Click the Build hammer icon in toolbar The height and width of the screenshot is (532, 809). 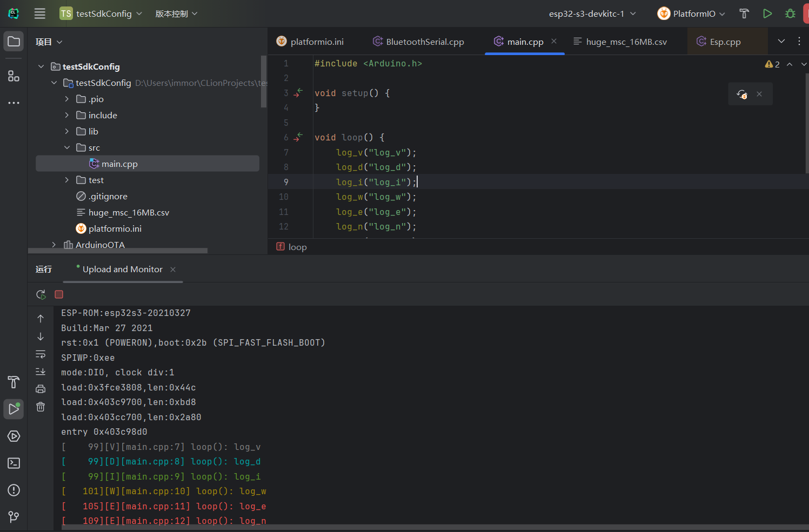tap(744, 14)
